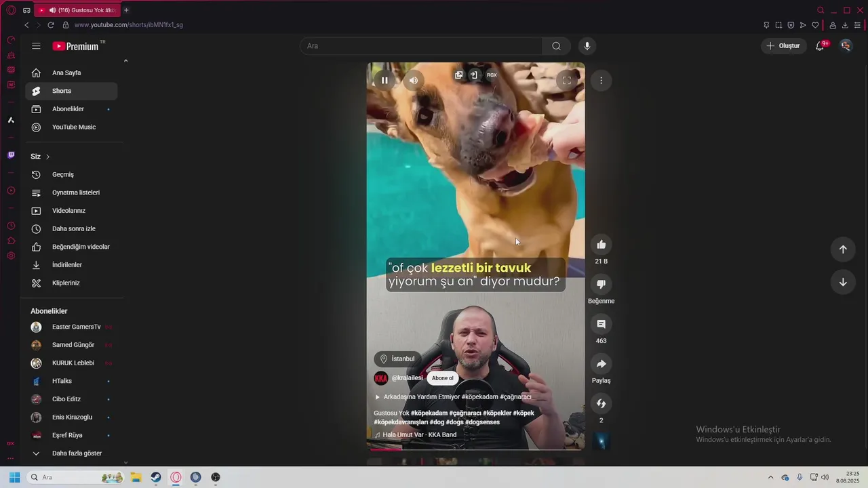Open HTalks subscription channel
Viewport: 868px width, 488px height.
click(x=71, y=381)
